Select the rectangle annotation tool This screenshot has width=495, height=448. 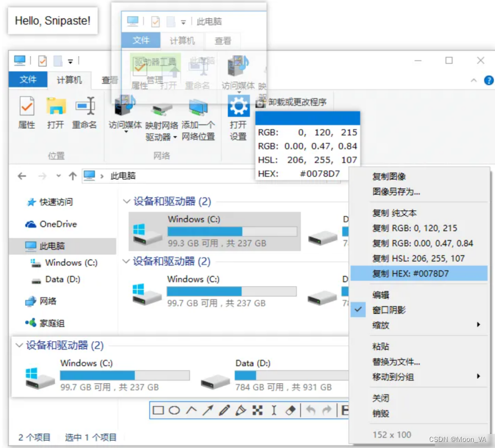(x=158, y=410)
